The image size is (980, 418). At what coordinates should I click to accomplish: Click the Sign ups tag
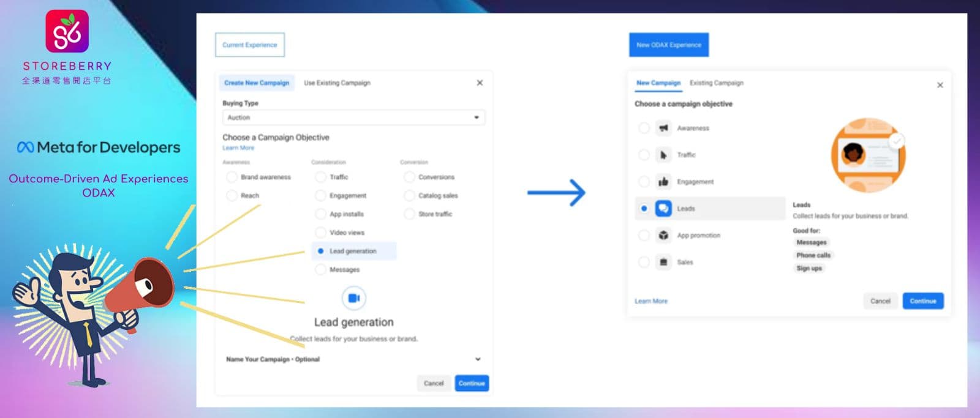[809, 268]
